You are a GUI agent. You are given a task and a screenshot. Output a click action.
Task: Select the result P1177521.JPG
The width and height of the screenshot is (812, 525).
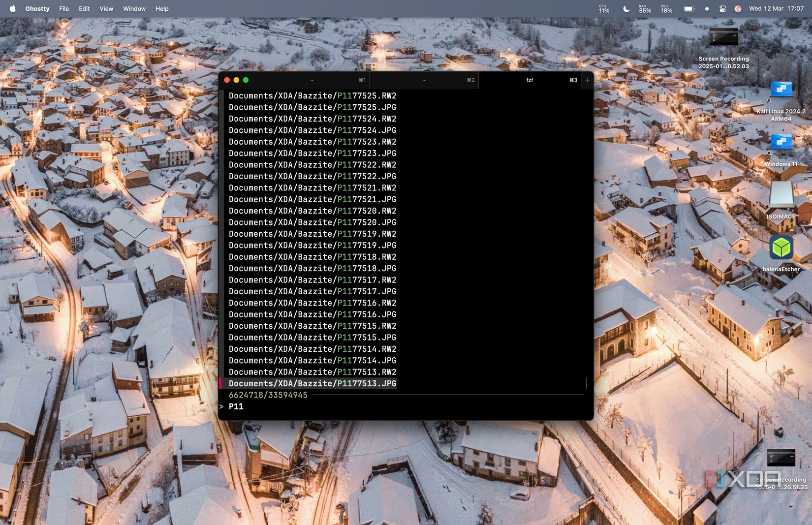coord(312,199)
